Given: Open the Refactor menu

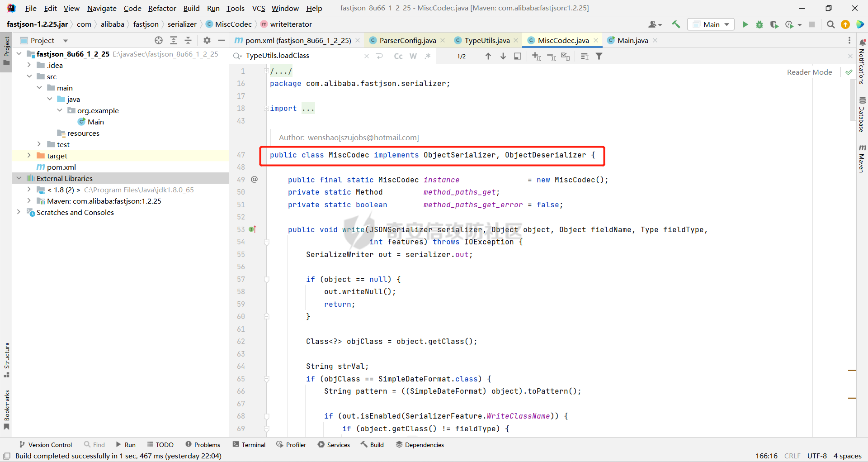Looking at the screenshot, I should [x=162, y=8].
